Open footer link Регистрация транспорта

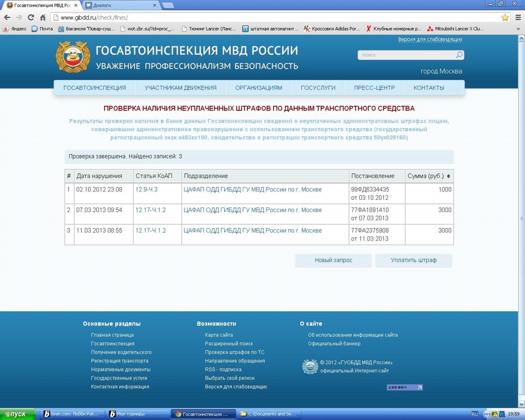point(120,361)
